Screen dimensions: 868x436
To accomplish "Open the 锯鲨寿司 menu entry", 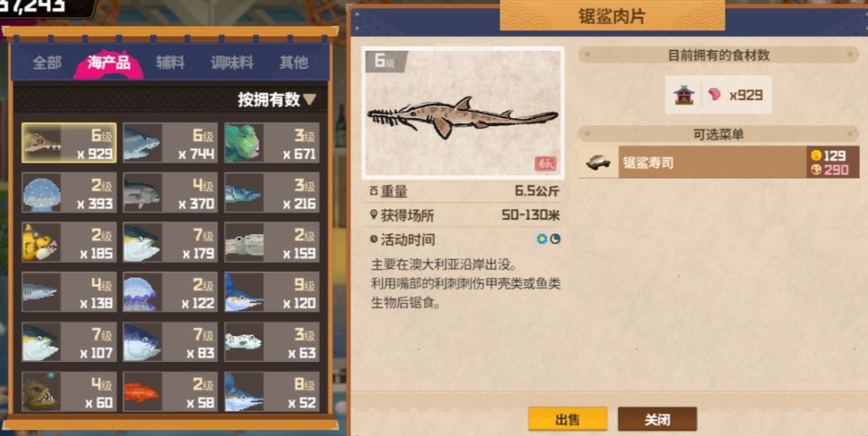I will click(x=719, y=162).
